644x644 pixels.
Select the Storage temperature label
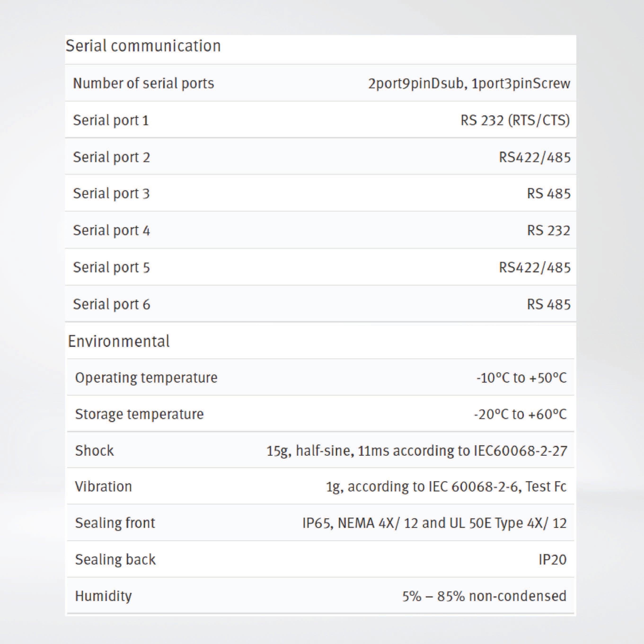tap(139, 414)
